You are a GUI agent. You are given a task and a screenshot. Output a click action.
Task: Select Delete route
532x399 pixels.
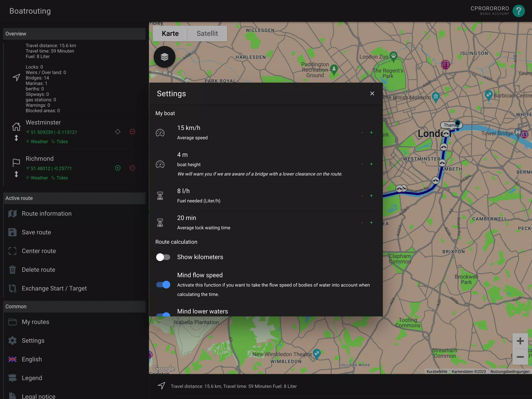(38, 269)
